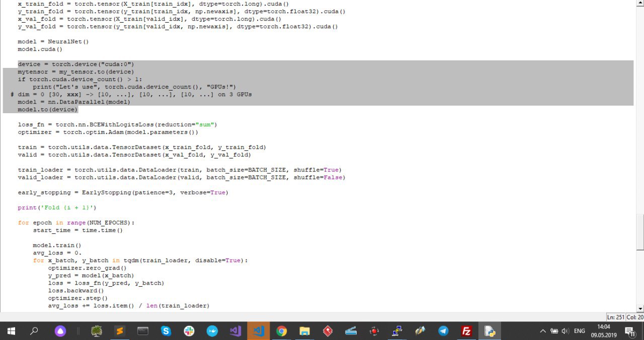Click the 'for epoch in range(NUM_EPOCHS):' line

coord(76,223)
